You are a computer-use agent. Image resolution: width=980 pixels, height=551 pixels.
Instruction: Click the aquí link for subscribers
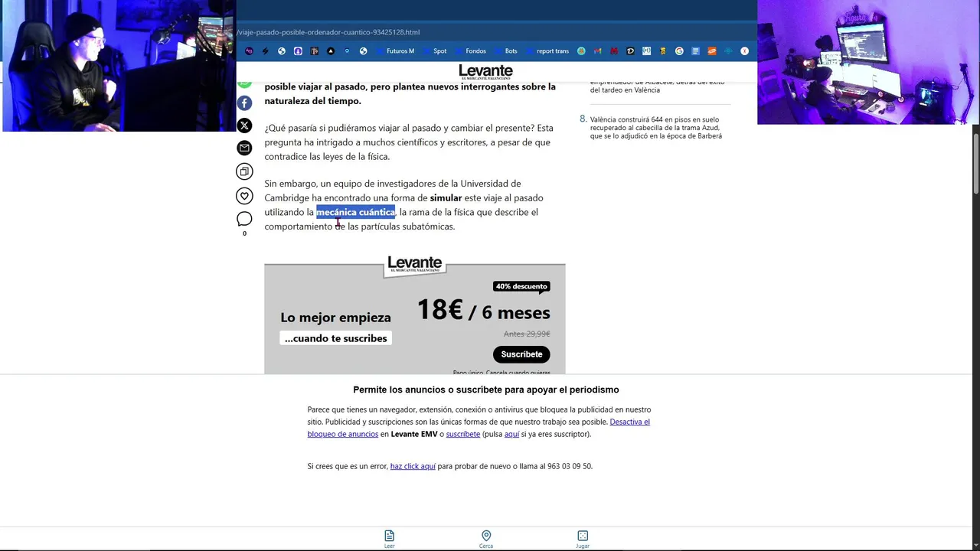pyautogui.click(x=511, y=434)
